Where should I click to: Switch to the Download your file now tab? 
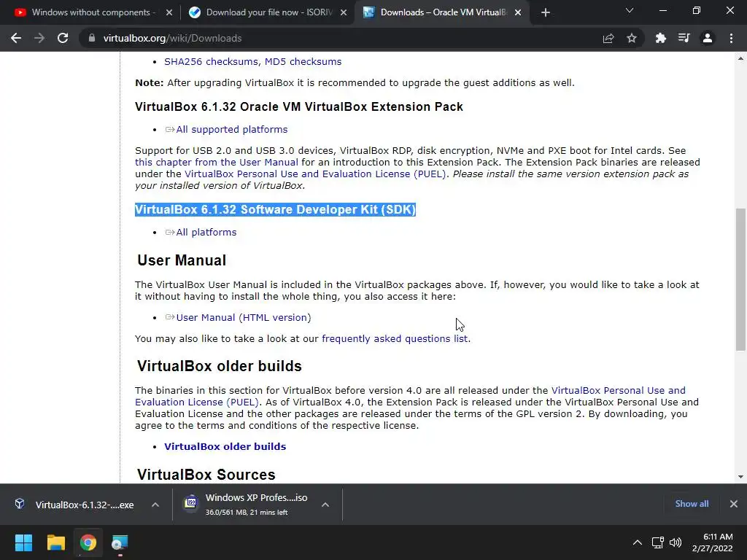tap(269, 12)
